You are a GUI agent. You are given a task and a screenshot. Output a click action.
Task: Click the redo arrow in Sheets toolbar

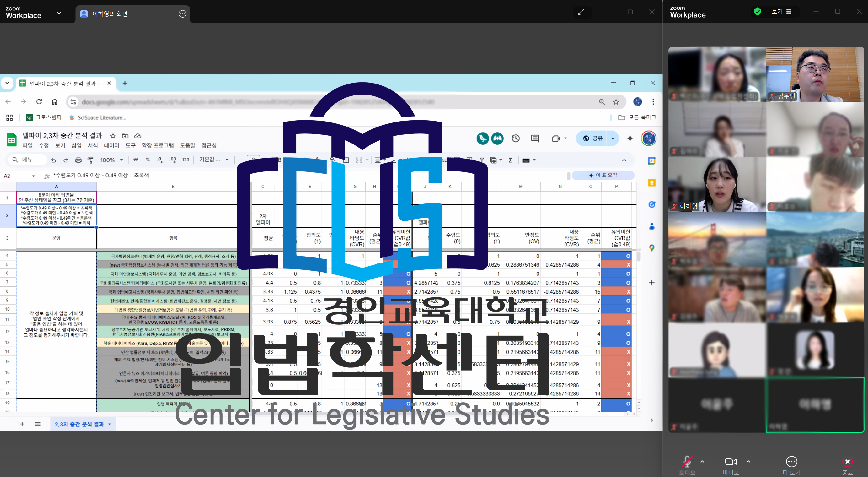pyautogui.click(x=66, y=160)
